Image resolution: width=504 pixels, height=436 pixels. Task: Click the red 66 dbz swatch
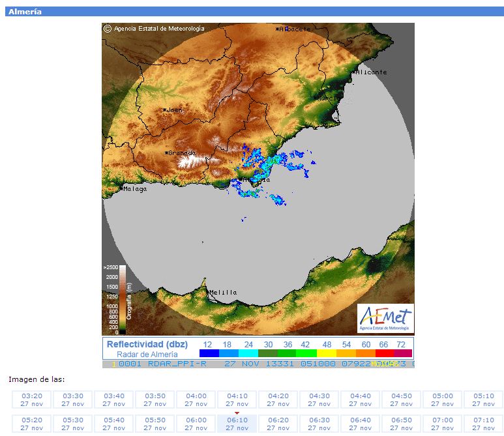coord(385,353)
